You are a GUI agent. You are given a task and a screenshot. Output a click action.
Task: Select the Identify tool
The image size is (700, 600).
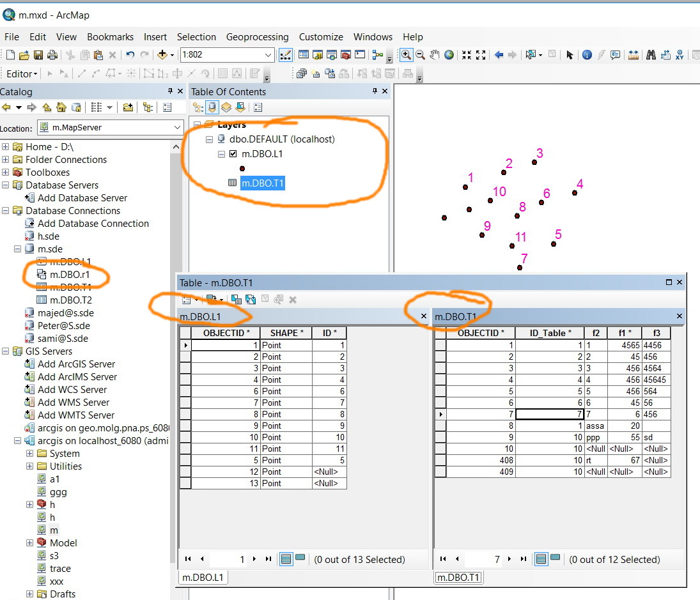pyautogui.click(x=587, y=55)
